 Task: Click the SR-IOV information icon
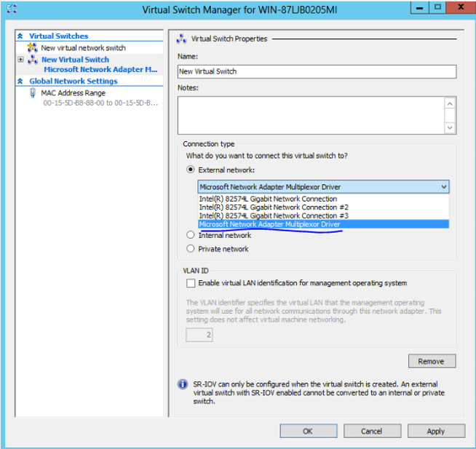(x=183, y=384)
